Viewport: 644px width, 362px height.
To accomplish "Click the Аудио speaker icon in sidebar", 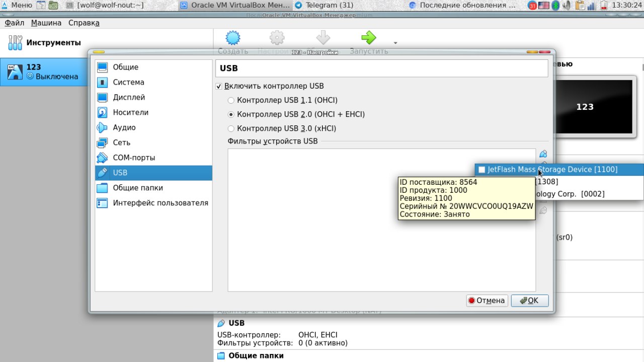I will coord(102,127).
